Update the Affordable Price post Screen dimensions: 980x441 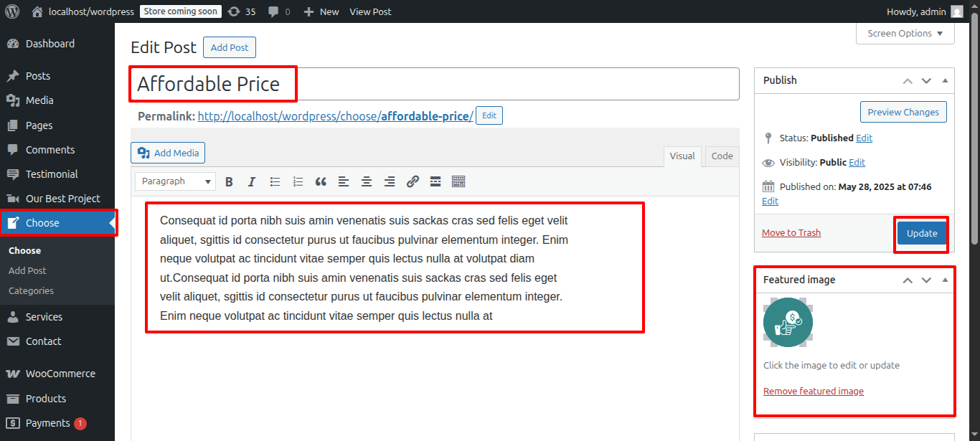920,232
